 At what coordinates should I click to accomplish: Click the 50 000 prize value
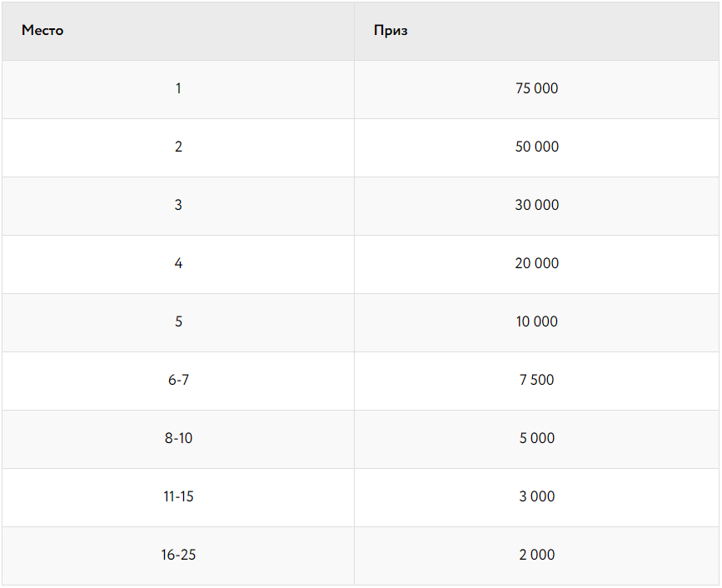[x=536, y=147]
